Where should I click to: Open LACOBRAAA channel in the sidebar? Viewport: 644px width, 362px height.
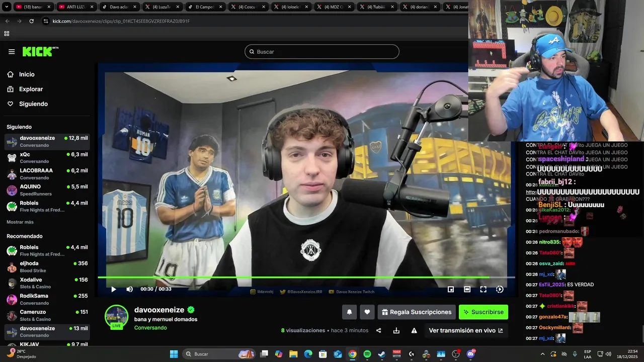click(47, 174)
